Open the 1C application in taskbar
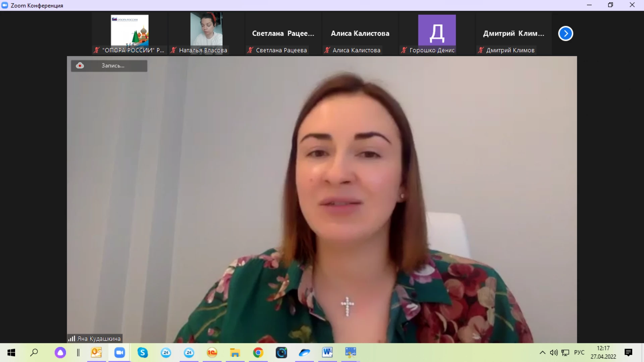This screenshot has width=644, height=362. point(212,353)
